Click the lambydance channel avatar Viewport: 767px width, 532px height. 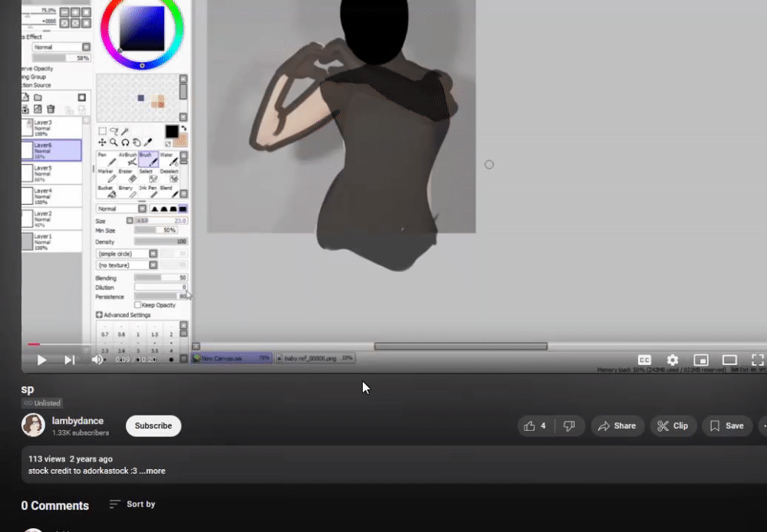(x=33, y=425)
